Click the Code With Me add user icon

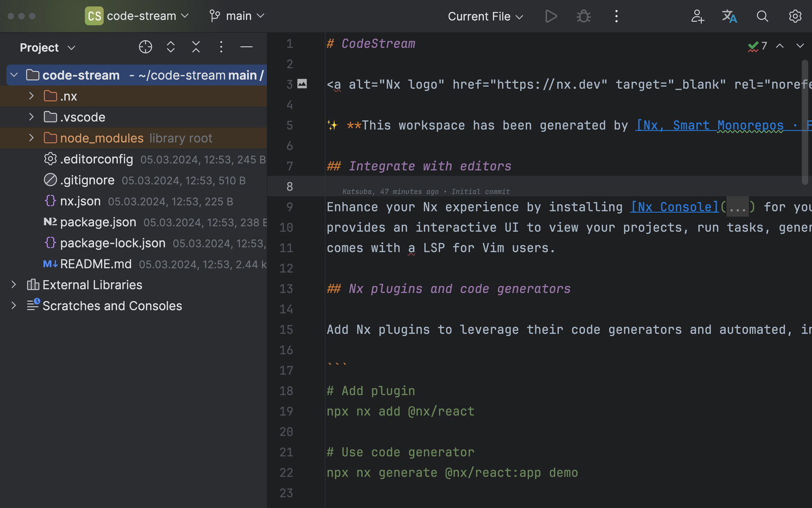click(x=698, y=16)
